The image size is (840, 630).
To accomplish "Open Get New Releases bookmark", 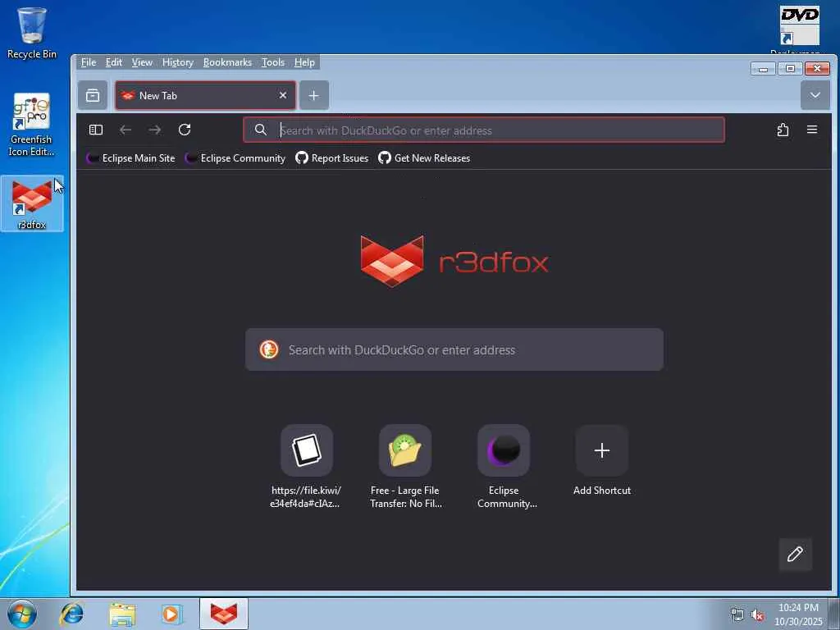I will pyautogui.click(x=424, y=158).
